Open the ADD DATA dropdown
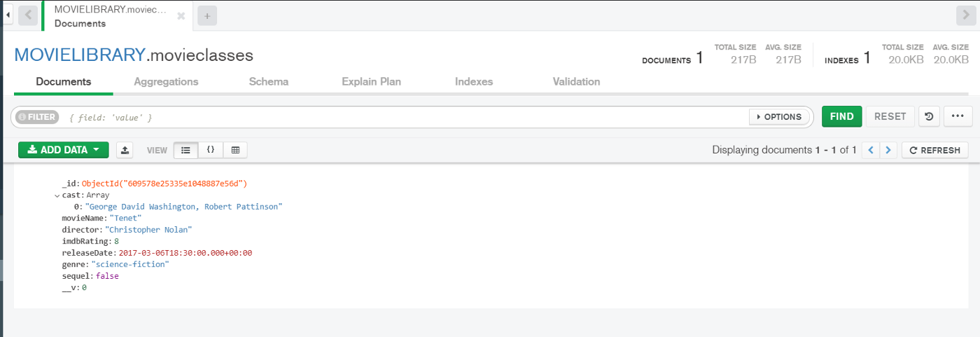The image size is (980, 337). (64, 150)
